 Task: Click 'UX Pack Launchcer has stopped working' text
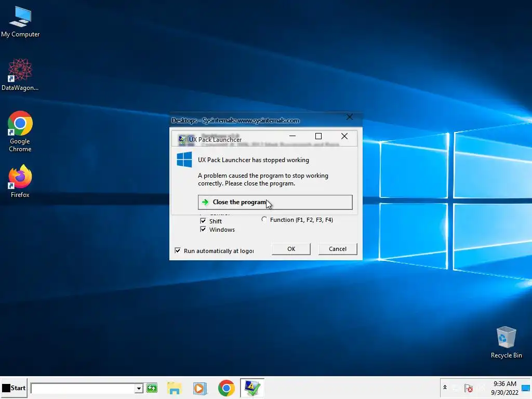pyautogui.click(x=254, y=160)
